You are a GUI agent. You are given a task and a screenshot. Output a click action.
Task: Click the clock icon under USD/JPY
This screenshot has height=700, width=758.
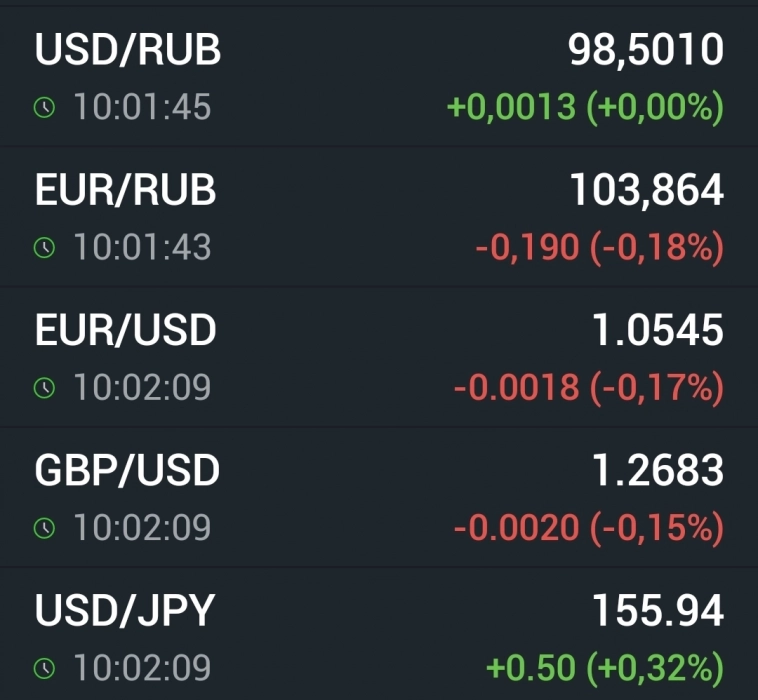click(x=44, y=668)
